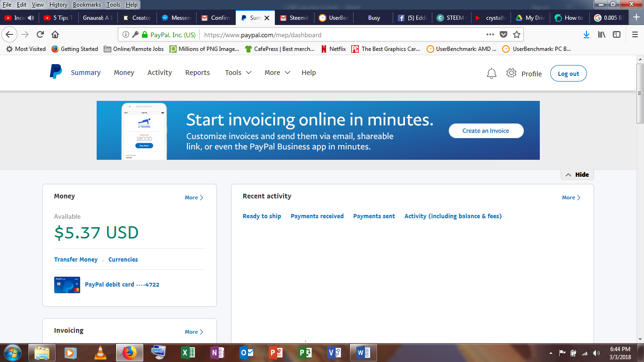Open settings gear icon next to Profile

coord(511,73)
